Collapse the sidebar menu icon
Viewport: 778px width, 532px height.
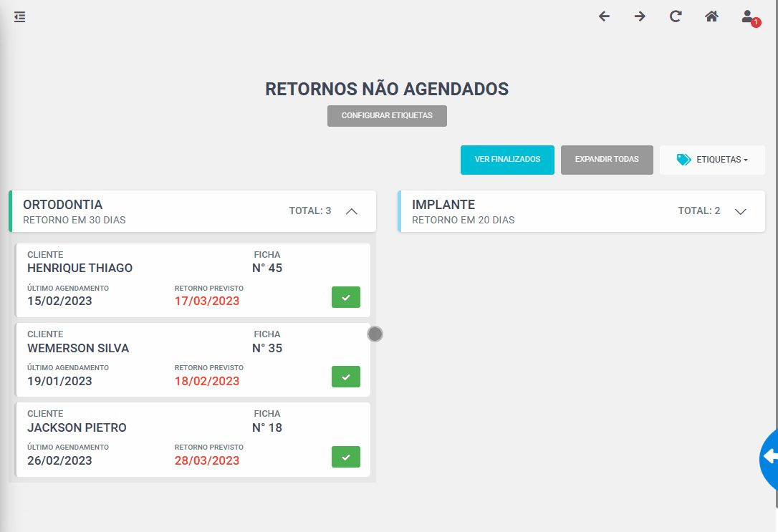tap(19, 17)
